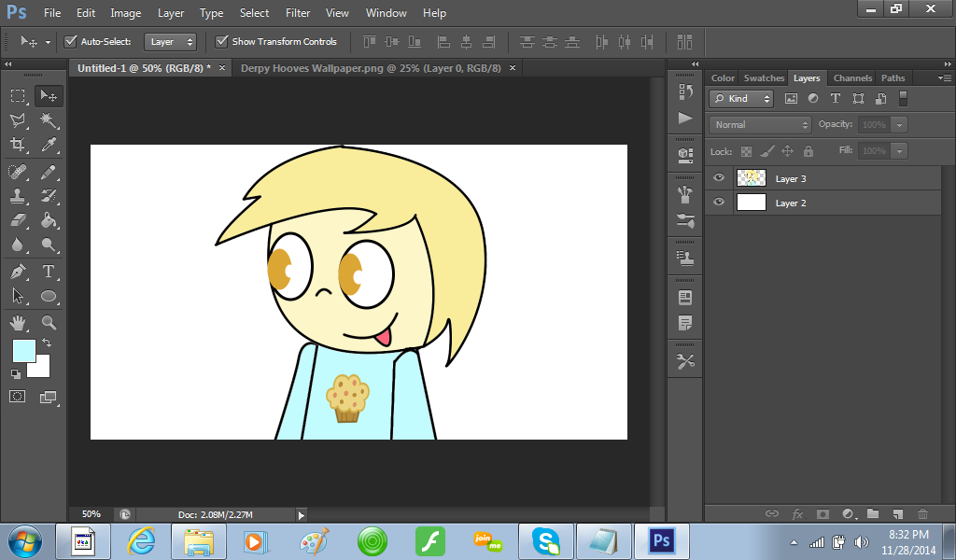956x560 pixels.
Task: Toggle layer filtering on/off switch
Action: pos(904,98)
